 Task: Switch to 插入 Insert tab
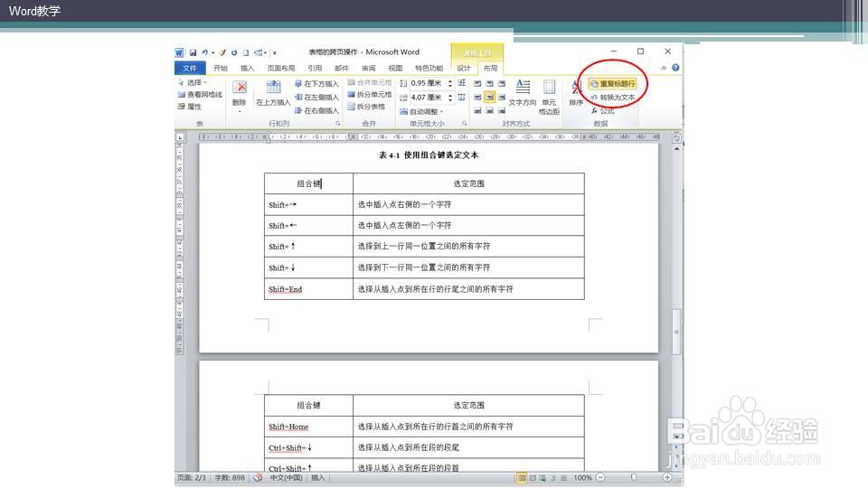pos(247,68)
